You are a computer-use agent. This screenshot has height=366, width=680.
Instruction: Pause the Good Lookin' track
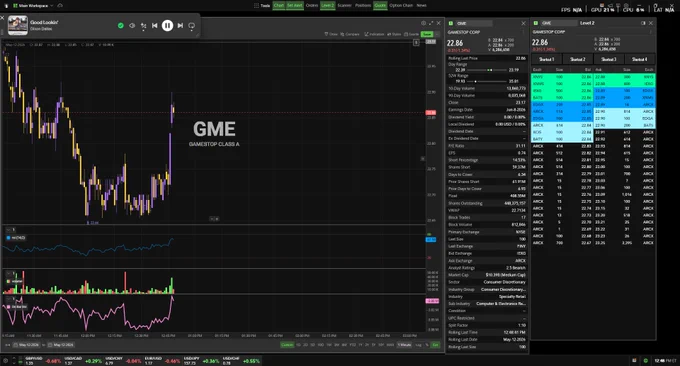167,26
